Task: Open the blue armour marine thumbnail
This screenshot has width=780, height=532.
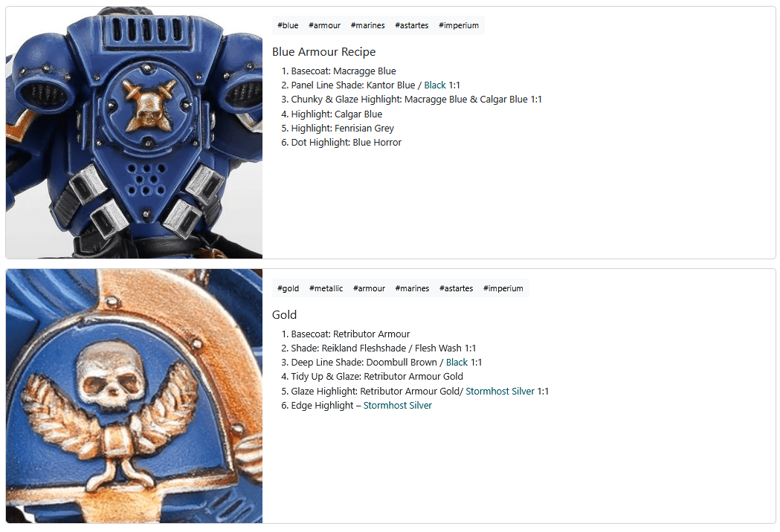Action: tap(134, 133)
